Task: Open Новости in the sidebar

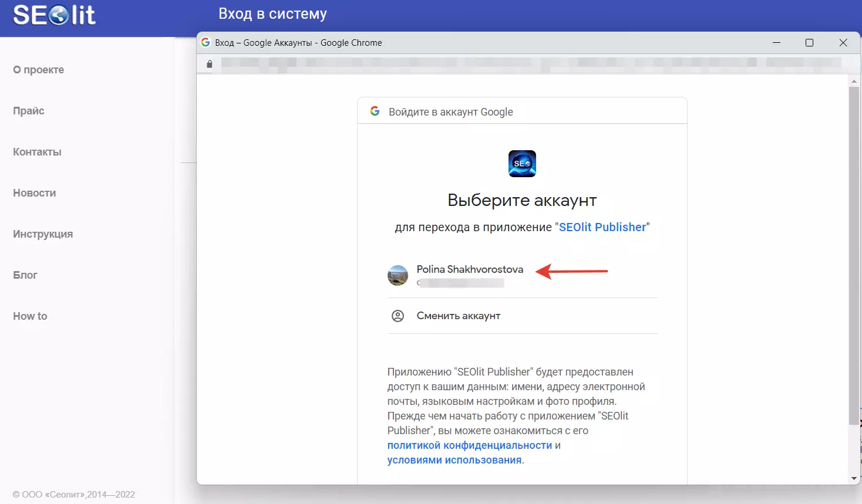Action: [35, 193]
